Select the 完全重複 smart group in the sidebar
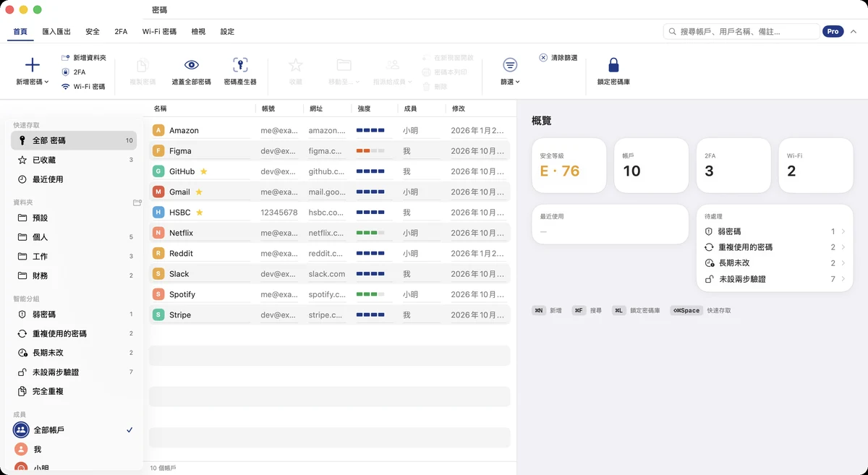This screenshot has width=868, height=475. click(74, 391)
